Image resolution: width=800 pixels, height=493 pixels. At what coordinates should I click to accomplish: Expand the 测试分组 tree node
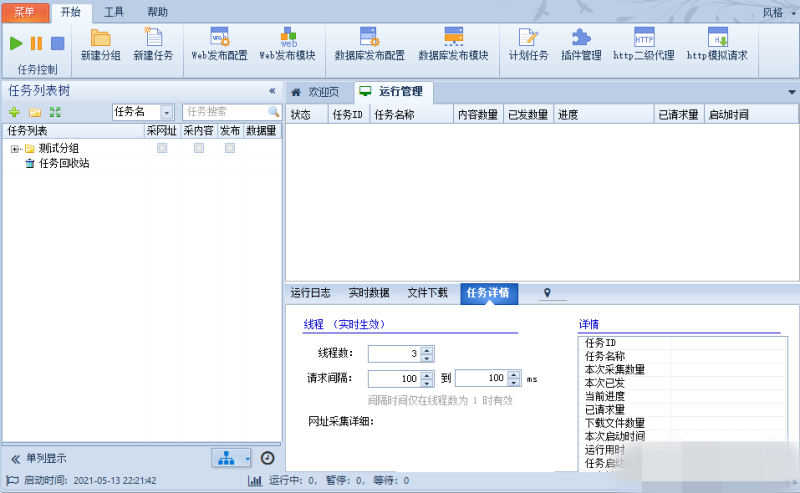(x=15, y=149)
